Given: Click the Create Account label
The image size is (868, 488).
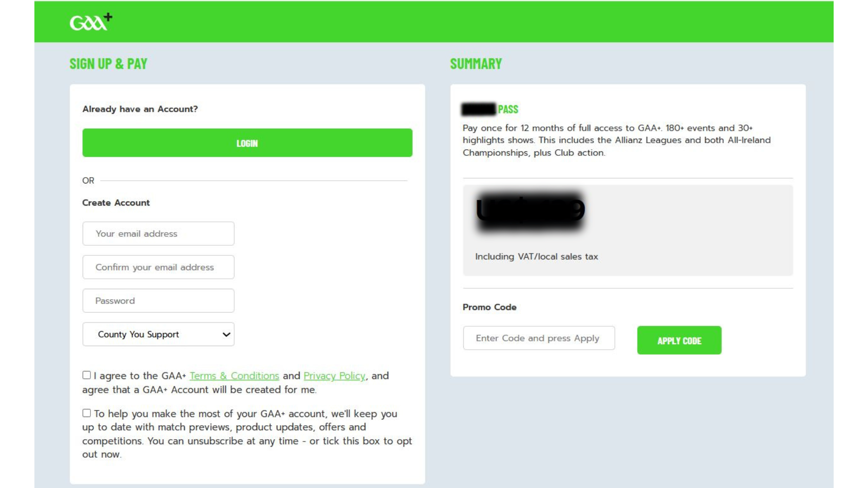Looking at the screenshot, I should (116, 203).
